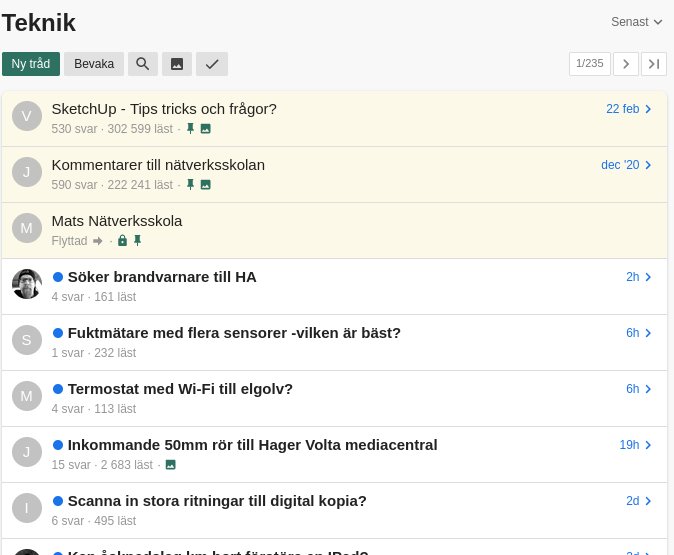Click '4 svar · 161 läst' text
Screen dimensions: 674x555
pos(94,297)
